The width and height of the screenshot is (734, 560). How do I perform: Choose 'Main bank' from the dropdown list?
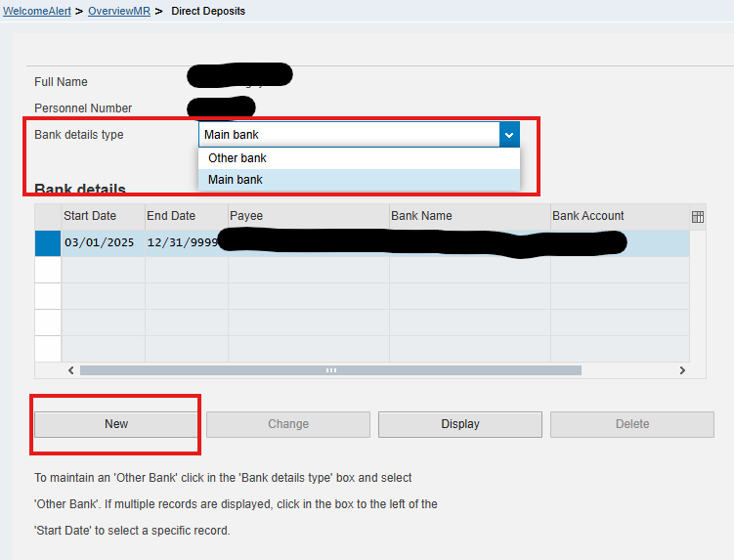[359, 180]
